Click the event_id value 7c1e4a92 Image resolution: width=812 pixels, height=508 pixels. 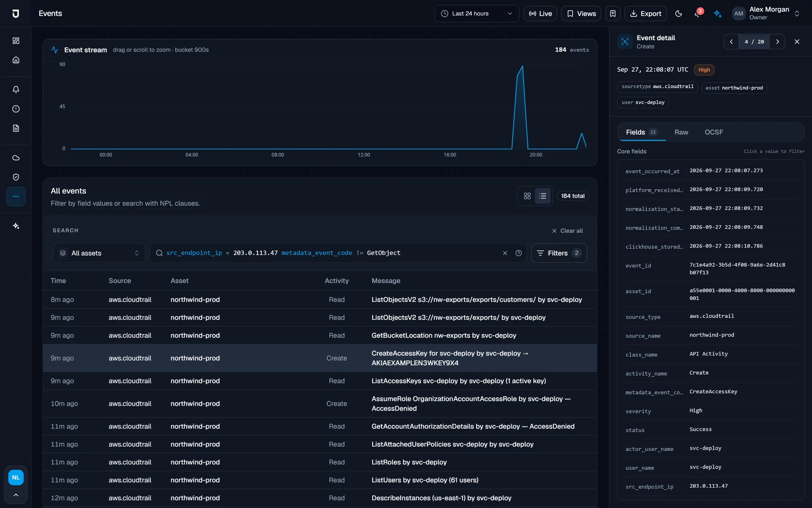pyautogui.click(x=737, y=269)
